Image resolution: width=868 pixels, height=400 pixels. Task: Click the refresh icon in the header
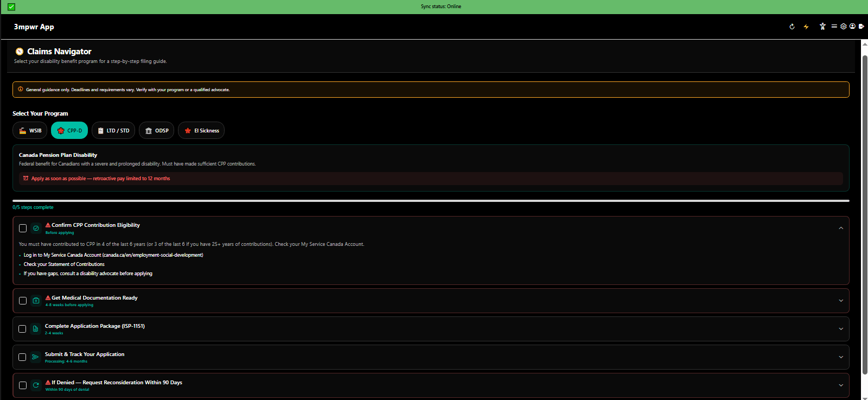coord(792,27)
